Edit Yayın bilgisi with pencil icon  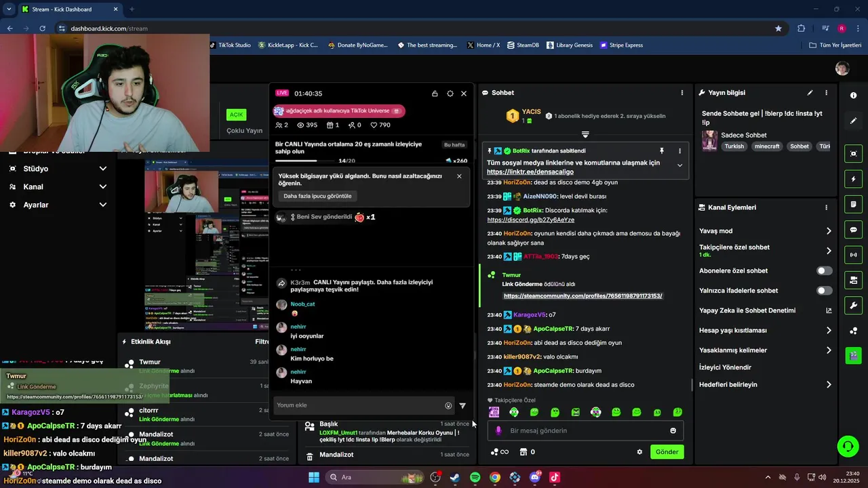click(810, 93)
